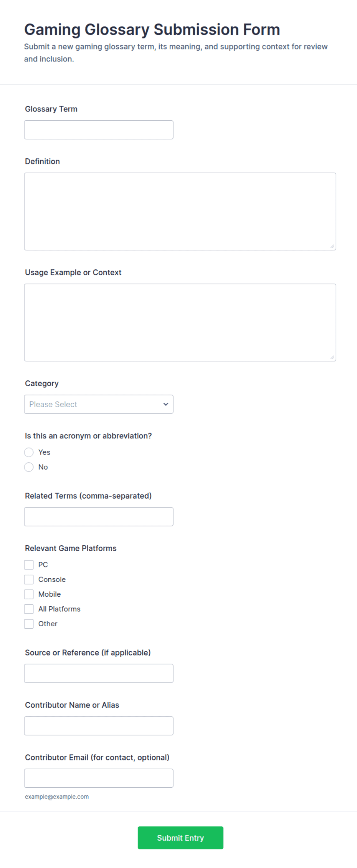This screenshot has width=357, height=868.
Task: Grab the Definition textarea resize handle
Action: click(x=332, y=246)
